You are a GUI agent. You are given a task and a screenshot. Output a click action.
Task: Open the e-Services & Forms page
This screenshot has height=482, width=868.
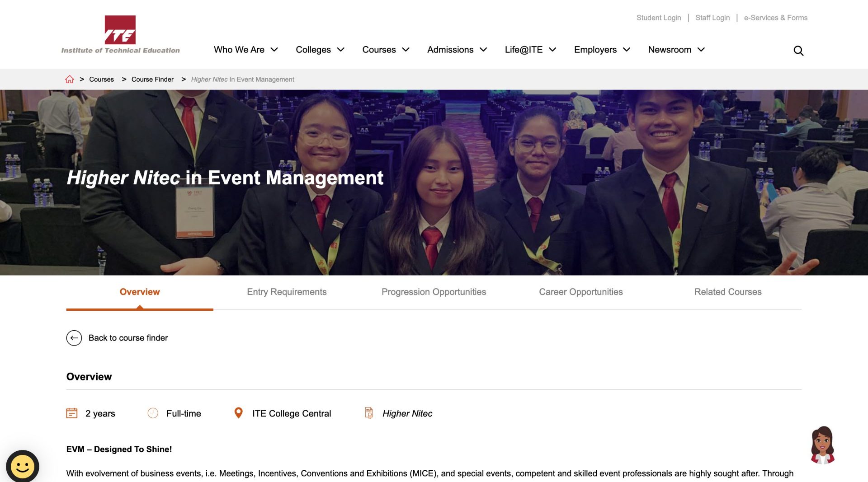776,18
